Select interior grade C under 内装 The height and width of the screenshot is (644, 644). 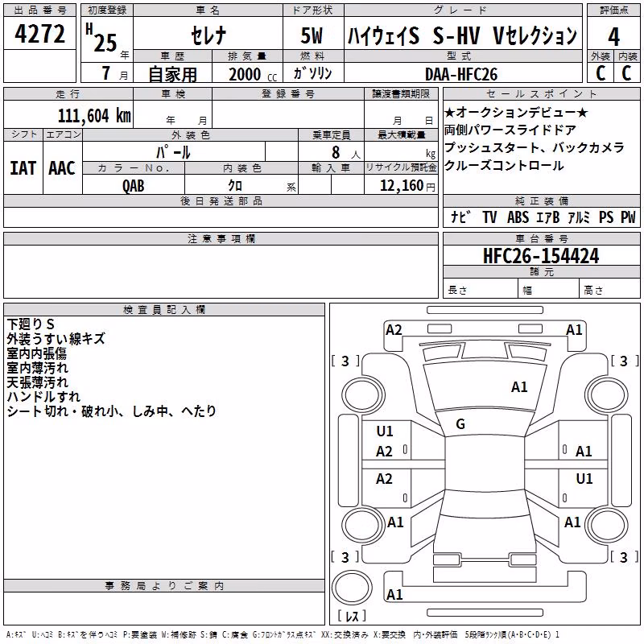click(x=626, y=73)
